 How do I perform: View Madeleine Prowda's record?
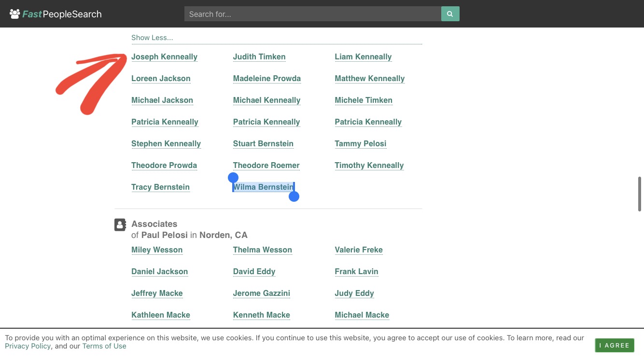[267, 79]
